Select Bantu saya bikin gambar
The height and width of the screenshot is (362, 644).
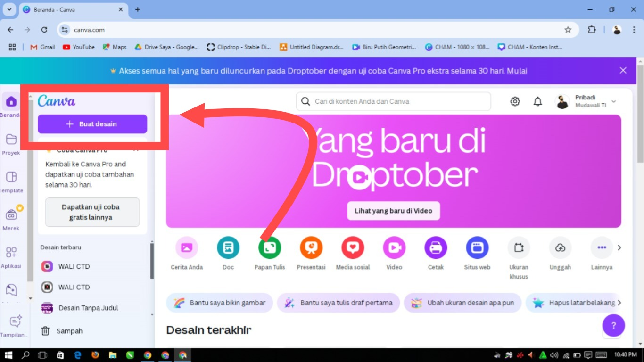[220, 303]
